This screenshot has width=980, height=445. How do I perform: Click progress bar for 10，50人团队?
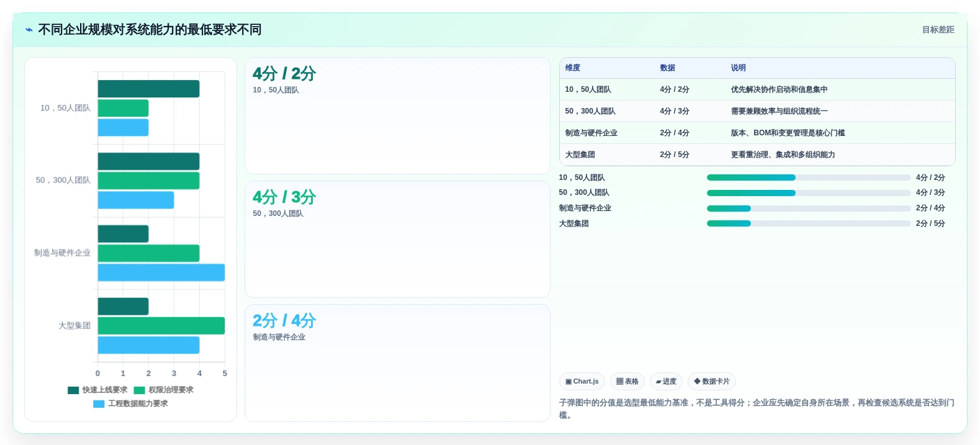(809, 178)
